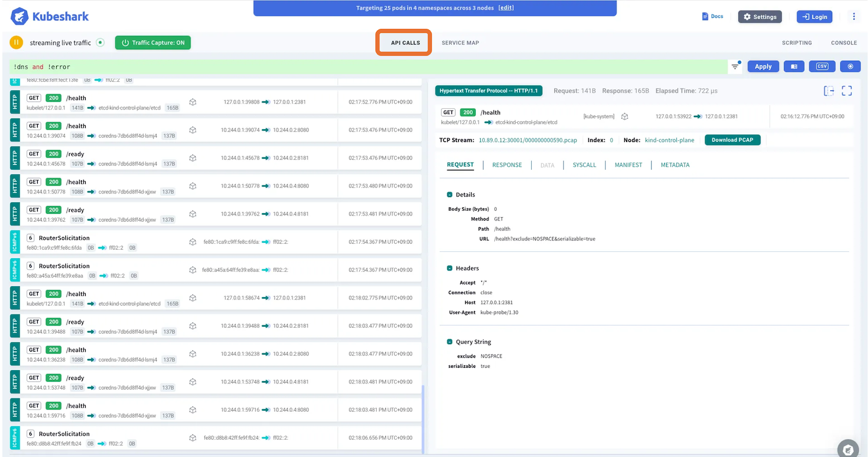Expand detail view to fullscreen
The image size is (868, 457).
pos(847,90)
